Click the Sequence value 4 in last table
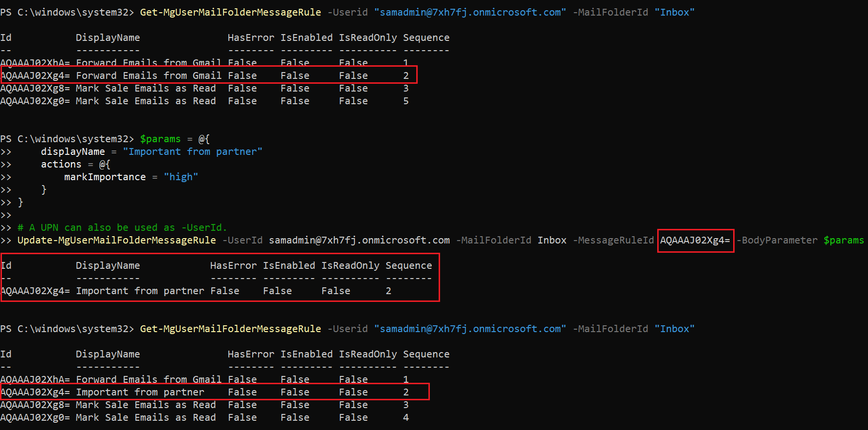868x430 pixels. pyautogui.click(x=406, y=418)
